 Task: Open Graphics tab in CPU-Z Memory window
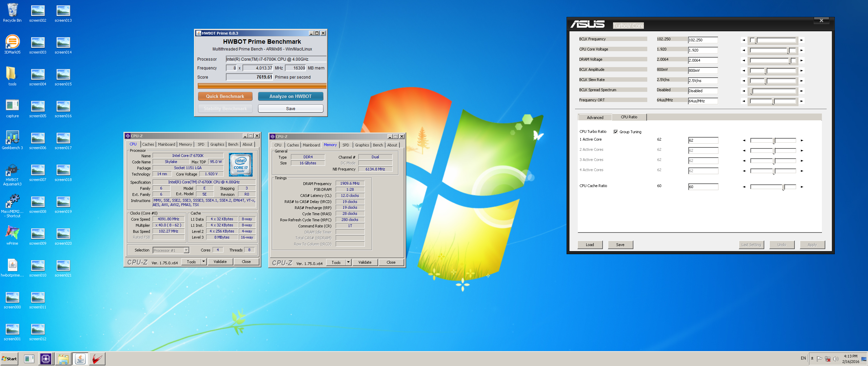pyautogui.click(x=362, y=145)
